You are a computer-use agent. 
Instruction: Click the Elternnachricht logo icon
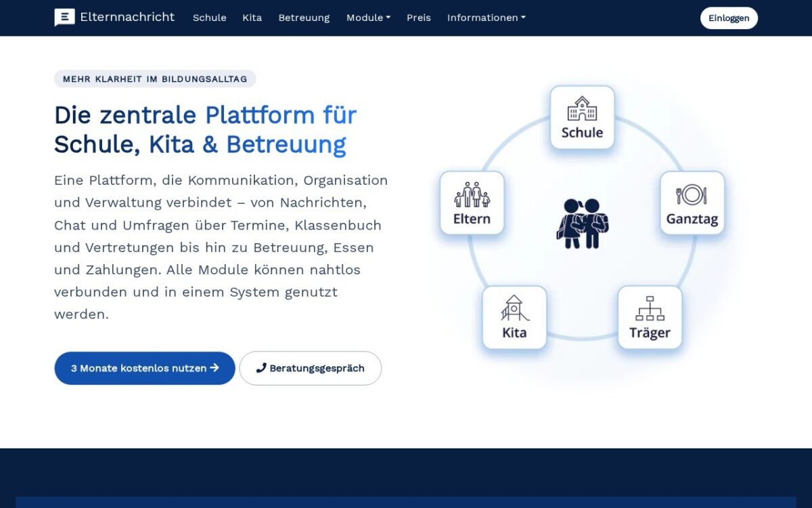(x=64, y=18)
